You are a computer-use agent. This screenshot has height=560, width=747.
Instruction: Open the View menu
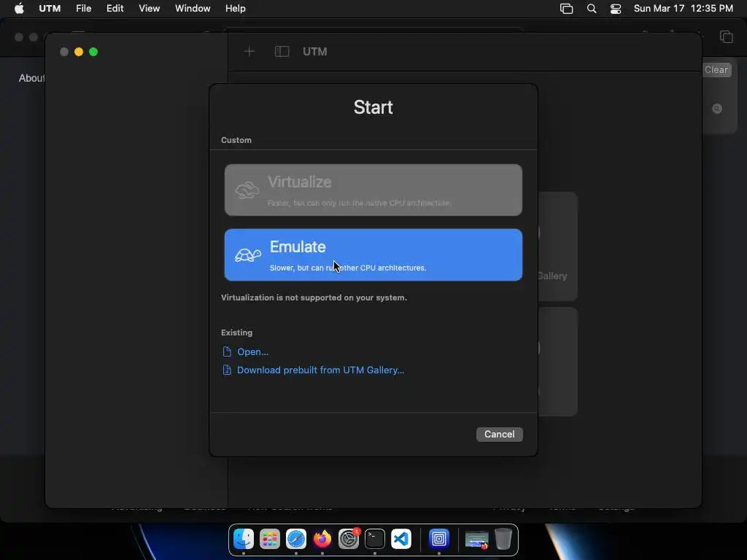pos(149,8)
